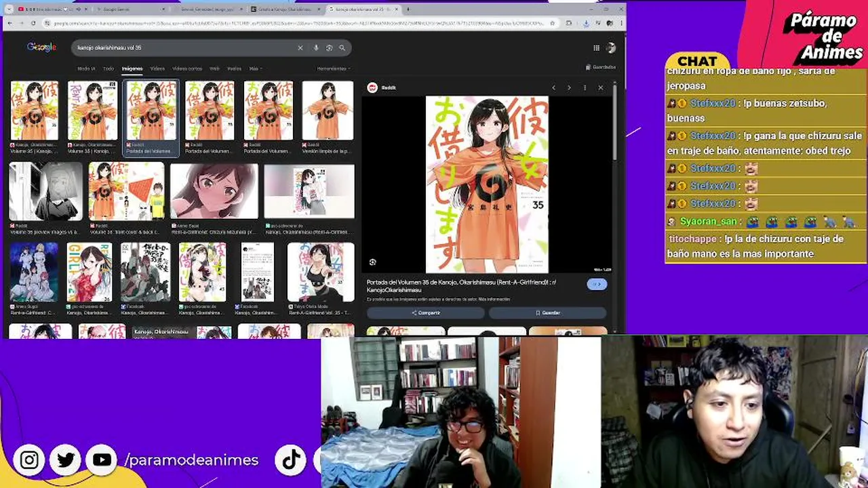Open the Google apps grid

tap(596, 47)
